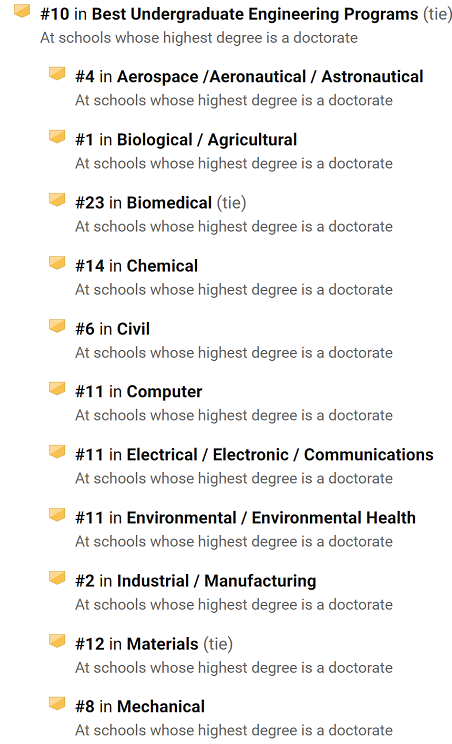Click the badge icon next to Biological / Agricultural
This screenshot has height=744, width=452.
pos(57,137)
